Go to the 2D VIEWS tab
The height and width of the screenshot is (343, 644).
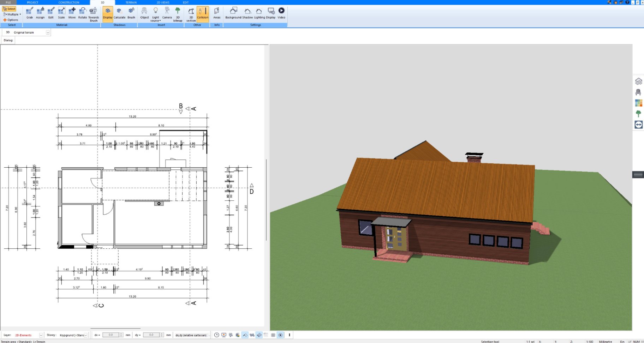click(163, 2)
